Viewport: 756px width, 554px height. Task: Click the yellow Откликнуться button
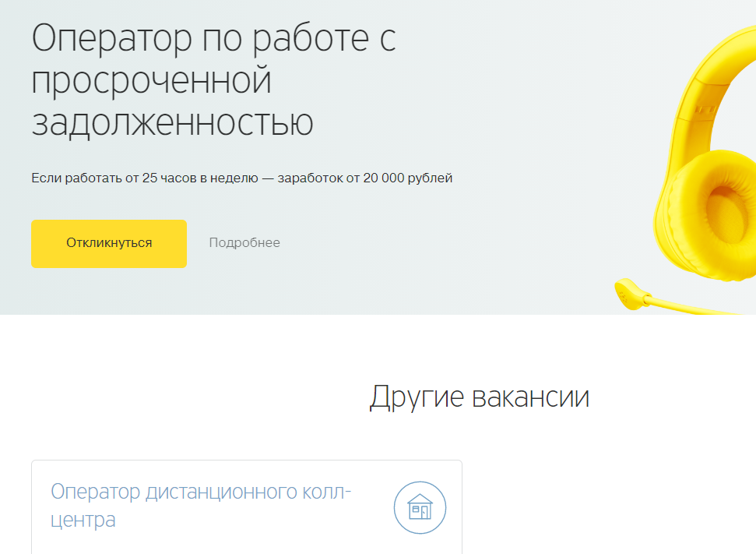pyautogui.click(x=109, y=244)
